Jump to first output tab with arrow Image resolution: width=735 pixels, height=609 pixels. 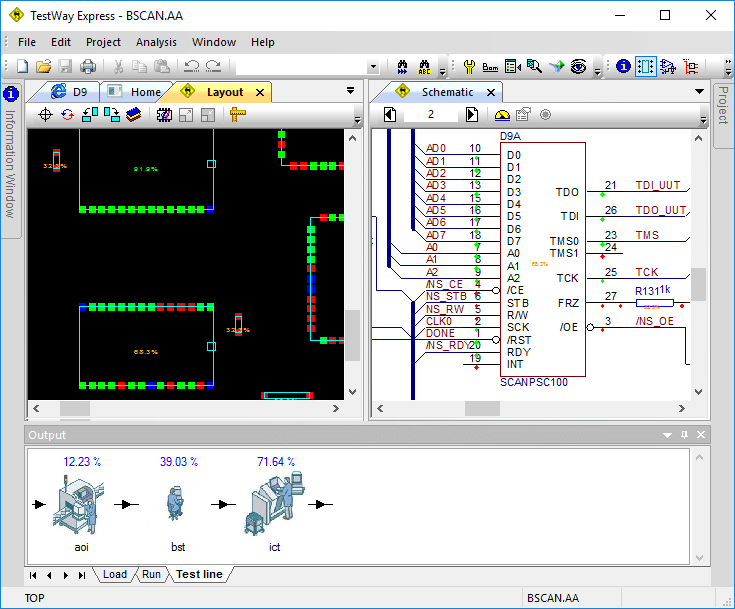(x=33, y=575)
